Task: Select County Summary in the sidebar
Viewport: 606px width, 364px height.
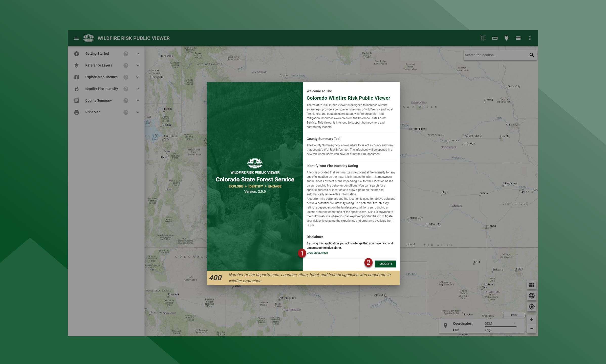Action: pyautogui.click(x=98, y=100)
